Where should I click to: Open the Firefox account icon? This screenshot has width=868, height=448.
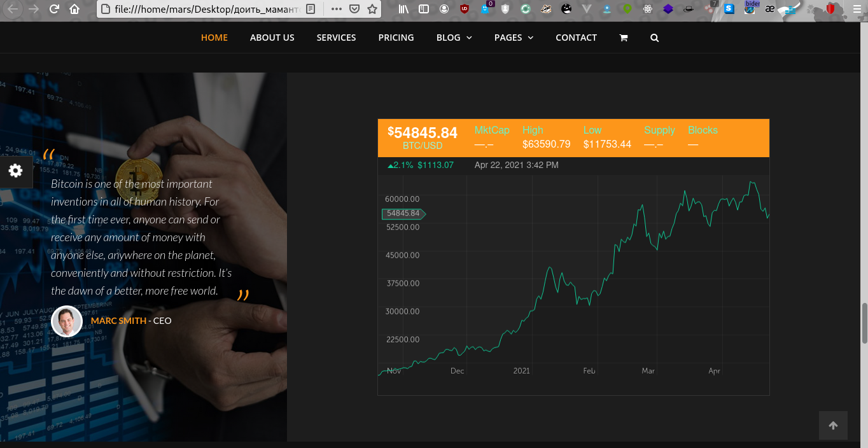click(x=444, y=9)
